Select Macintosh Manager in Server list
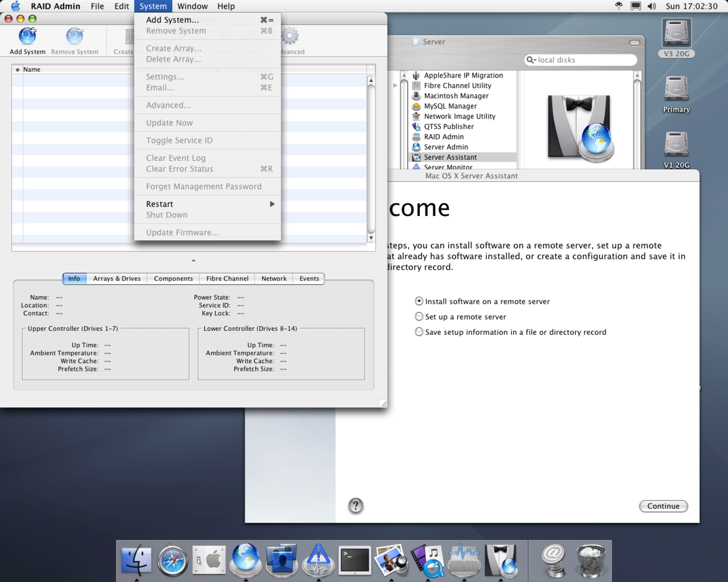This screenshot has width=728, height=582. click(x=456, y=96)
